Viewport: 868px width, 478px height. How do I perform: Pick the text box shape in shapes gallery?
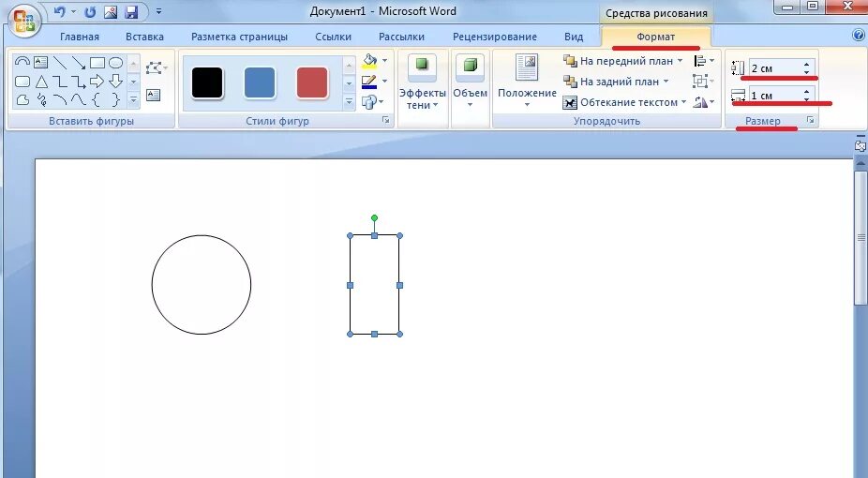[x=41, y=62]
